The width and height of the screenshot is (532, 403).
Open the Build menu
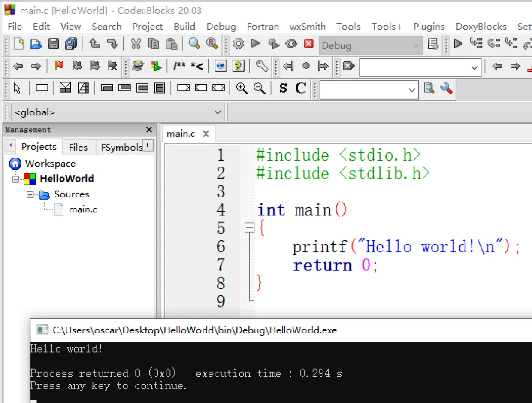tap(184, 27)
